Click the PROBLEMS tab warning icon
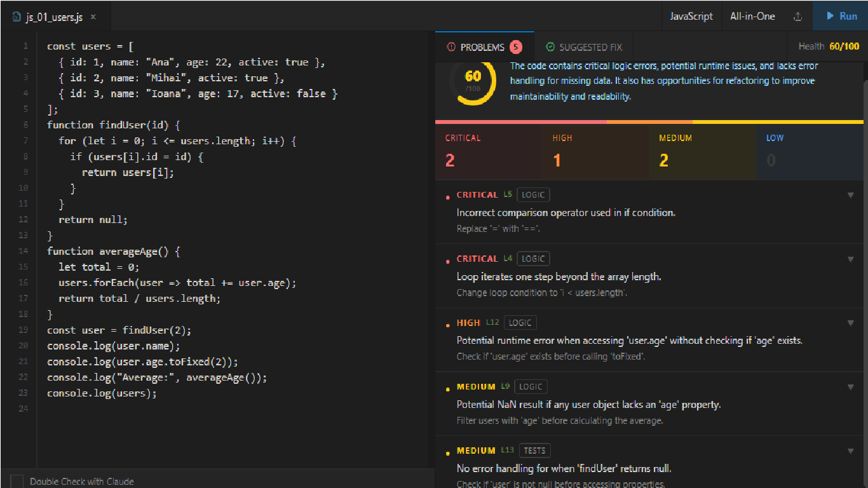This screenshot has height=488, width=868. coord(451,47)
